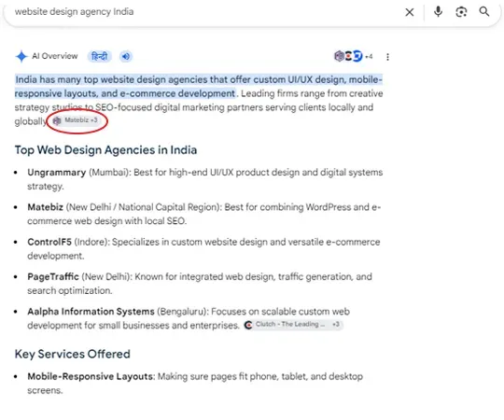Play the audio overview with the speaker icon
The height and width of the screenshot is (420, 504).
click(x=126, y=56)
